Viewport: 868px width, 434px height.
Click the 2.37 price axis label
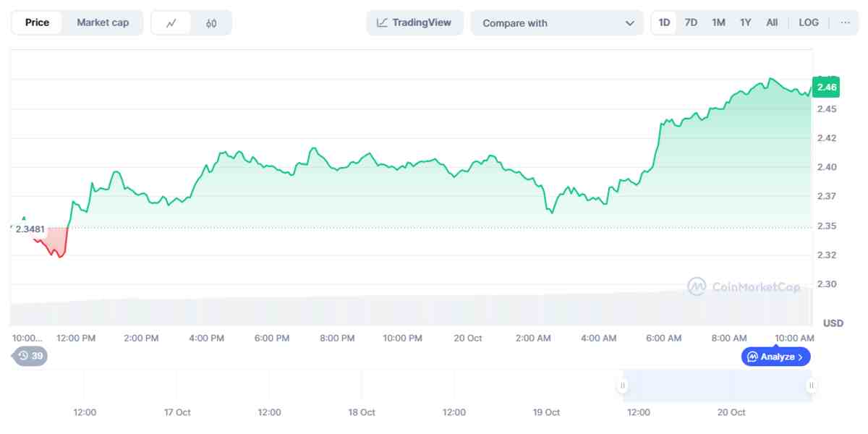click(x=826, y=197)
